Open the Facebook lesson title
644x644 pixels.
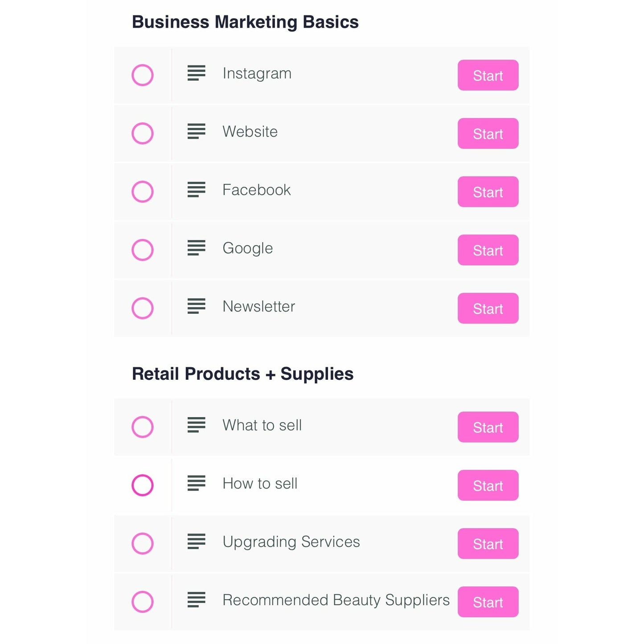(256, 190)
